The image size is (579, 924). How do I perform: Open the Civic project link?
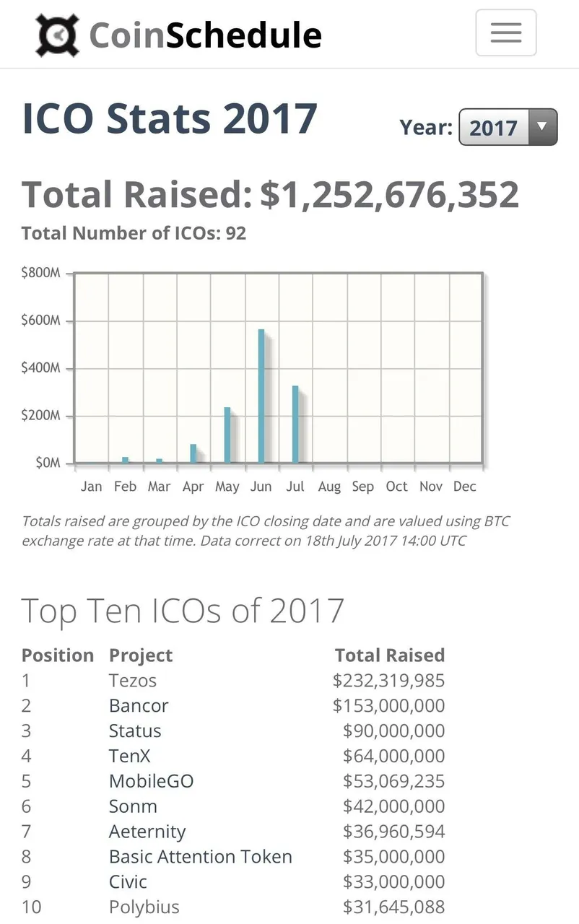(128, 882)
